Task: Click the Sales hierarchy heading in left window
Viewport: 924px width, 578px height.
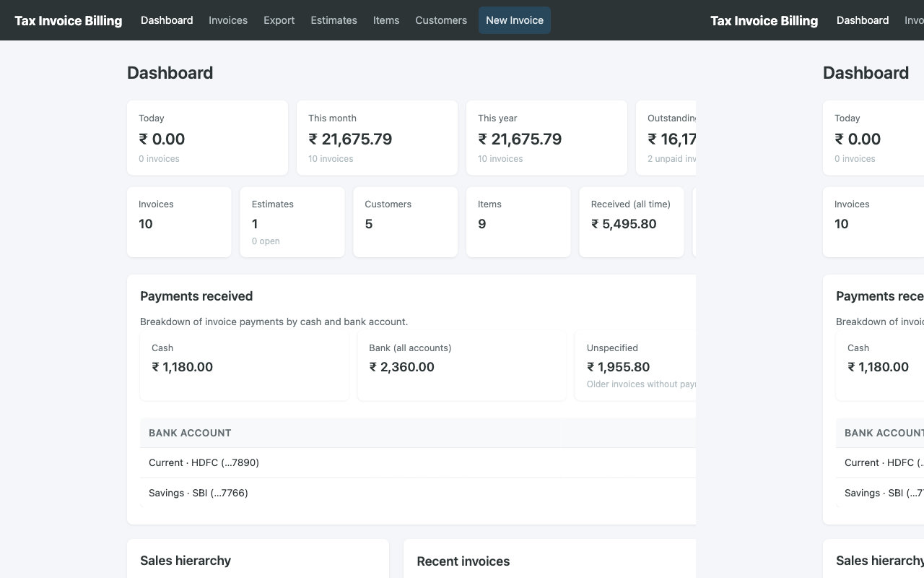Action: click(x=186, y=561)
